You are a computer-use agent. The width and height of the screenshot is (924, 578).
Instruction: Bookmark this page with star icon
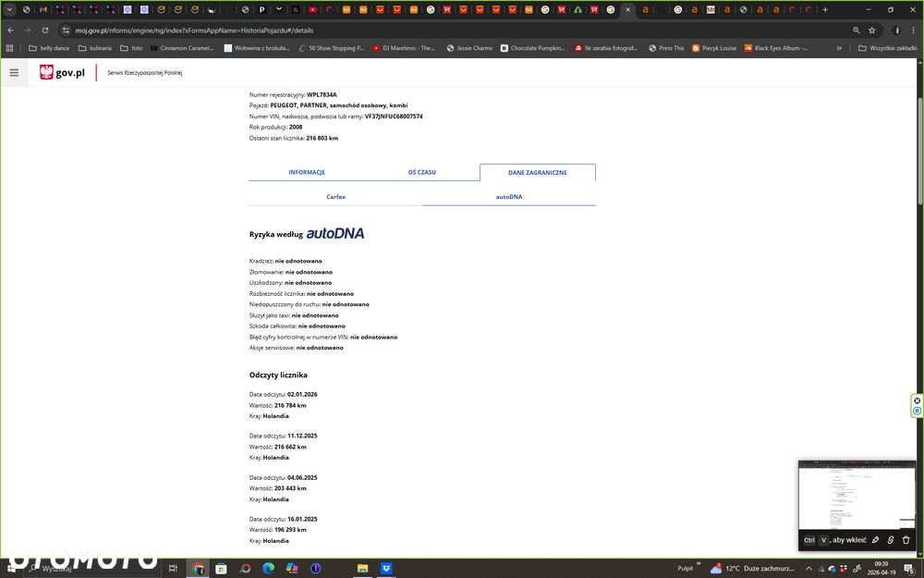[872, 31]
